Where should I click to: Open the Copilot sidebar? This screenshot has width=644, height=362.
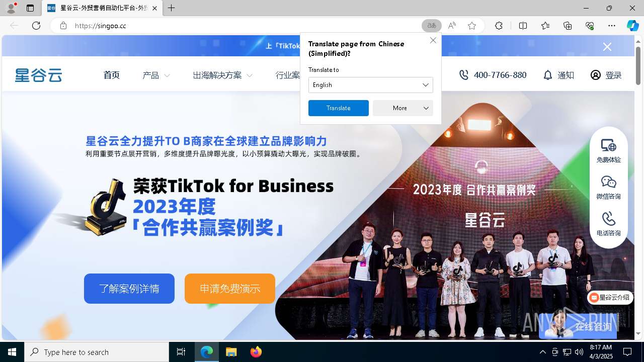pos(632,26)
